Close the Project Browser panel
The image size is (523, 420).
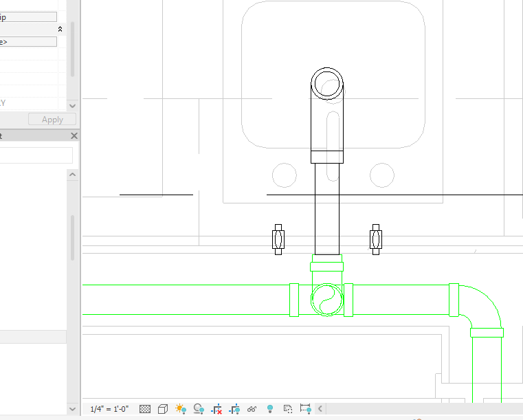pyautogui.click(x=74, y=136)
